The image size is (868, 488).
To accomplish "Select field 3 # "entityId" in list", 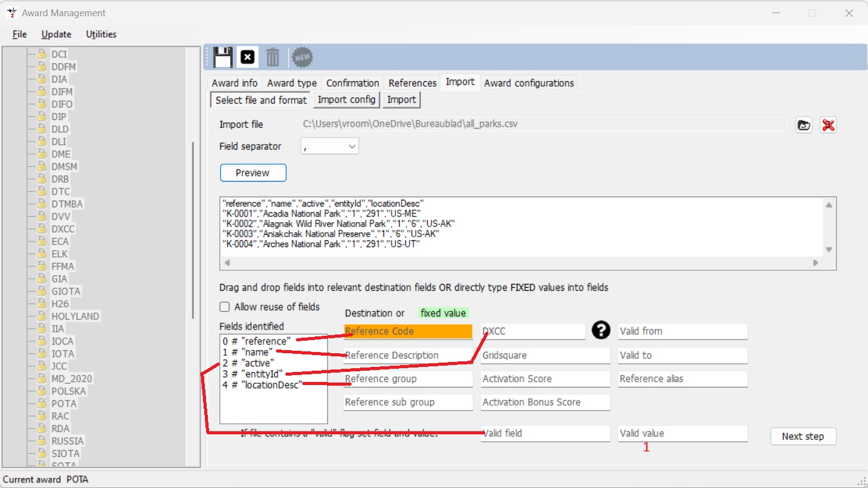I will [x=253, y=374].
